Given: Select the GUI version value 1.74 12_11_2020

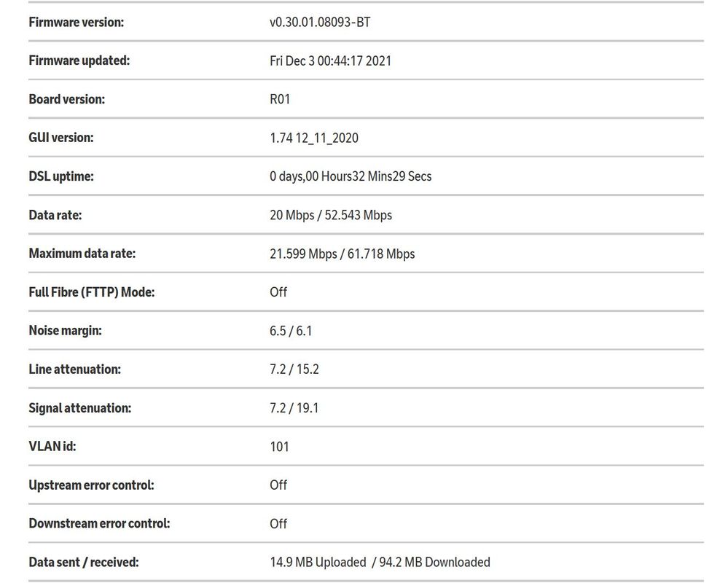Looking at the screenshot, I should [313, 138].
